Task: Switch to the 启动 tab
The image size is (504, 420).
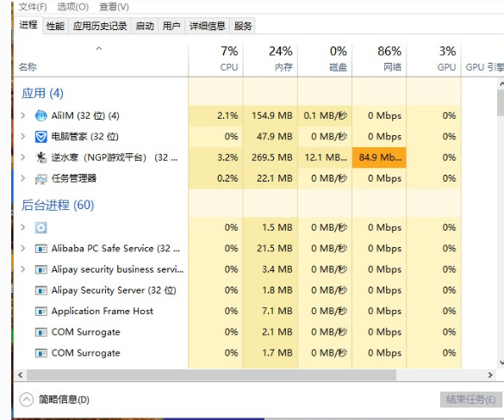Action: coord(145,26)
